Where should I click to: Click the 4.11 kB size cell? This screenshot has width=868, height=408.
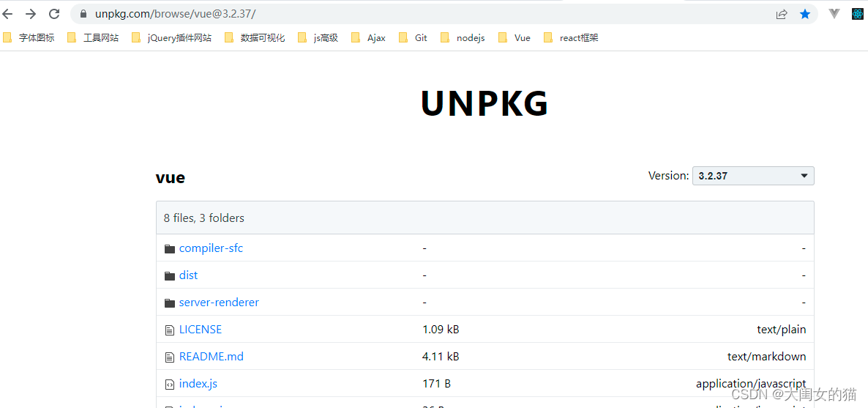click(441, 357)
